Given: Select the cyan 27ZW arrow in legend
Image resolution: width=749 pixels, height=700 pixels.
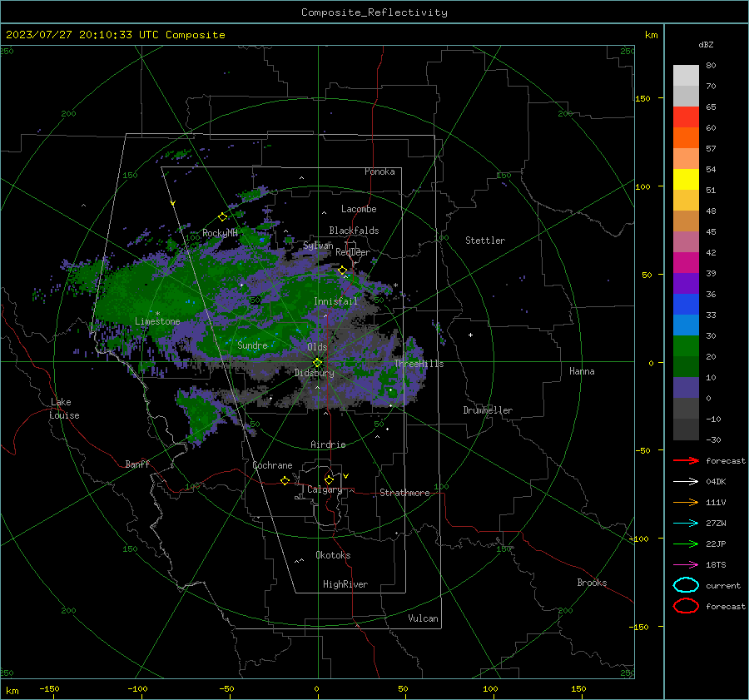Looking at the screenshot, I should pos(686,524).
